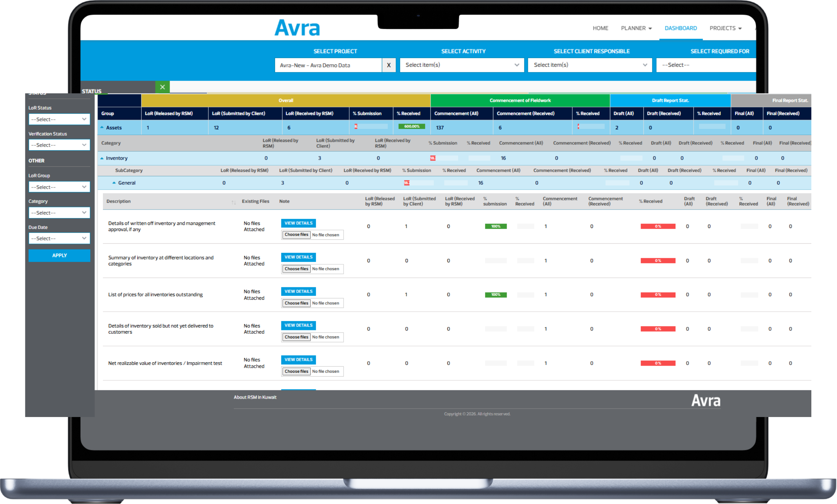The image size is (837, 504).
Task: Click the Commencement of Fieldwork header
Action: 520,101
